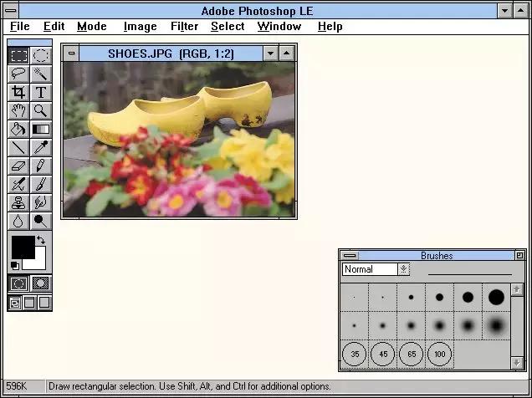The image size is (532, 398).
Task: Enable Quick Mask mode
Action: (x=40, y=283)
